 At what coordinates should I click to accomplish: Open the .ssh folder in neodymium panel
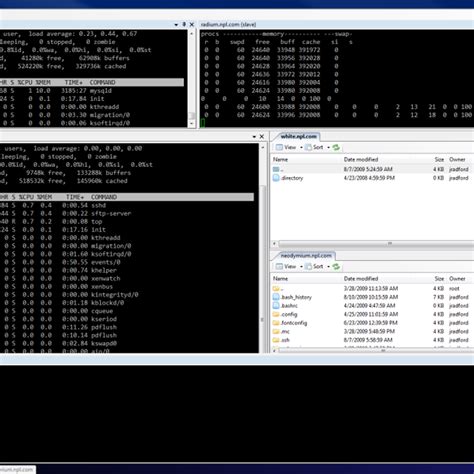pyautogui.click(x=281, y=340)
